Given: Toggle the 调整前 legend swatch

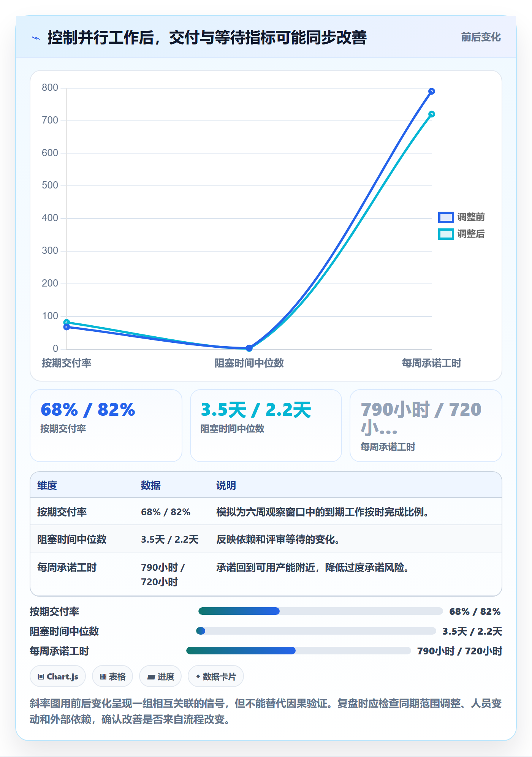Looking at the screenshot, I should (446, 217).
